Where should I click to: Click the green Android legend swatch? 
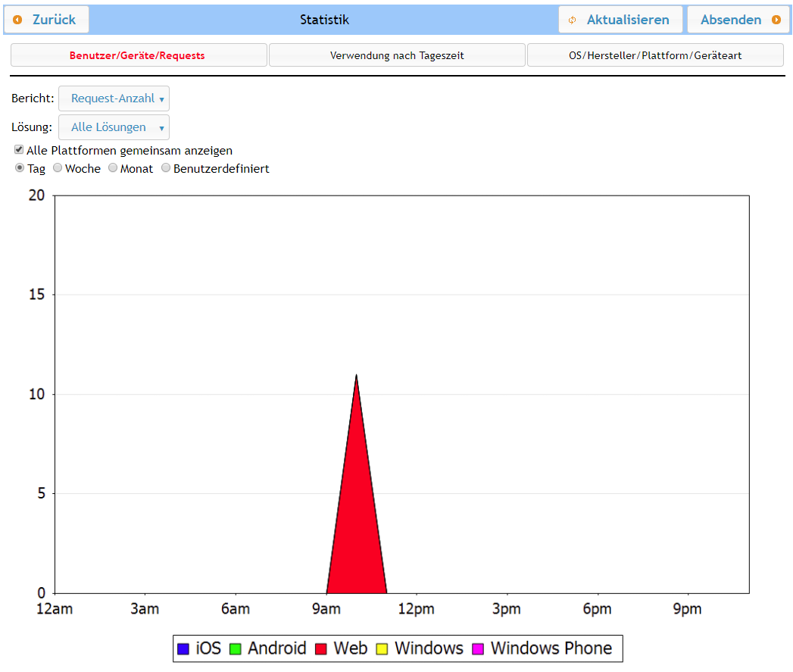[x=235, y=649]
